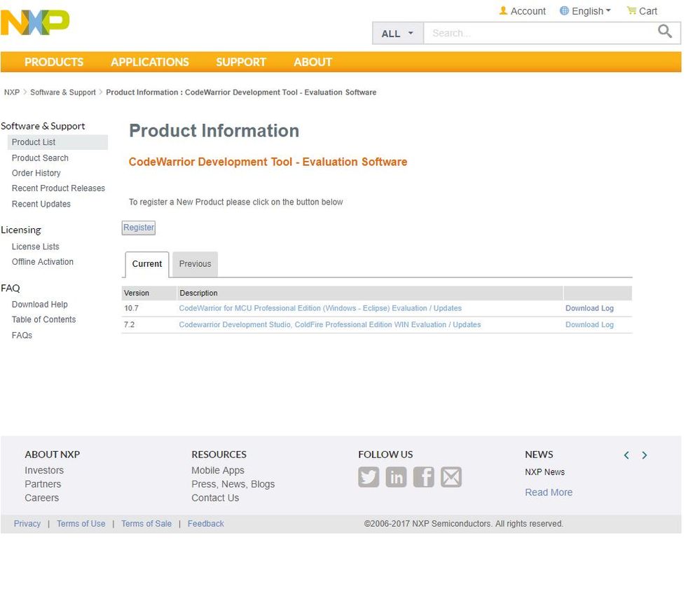Click the search magnifier icon
This screenshot has height=594, width=700.
tap(664, 32)
